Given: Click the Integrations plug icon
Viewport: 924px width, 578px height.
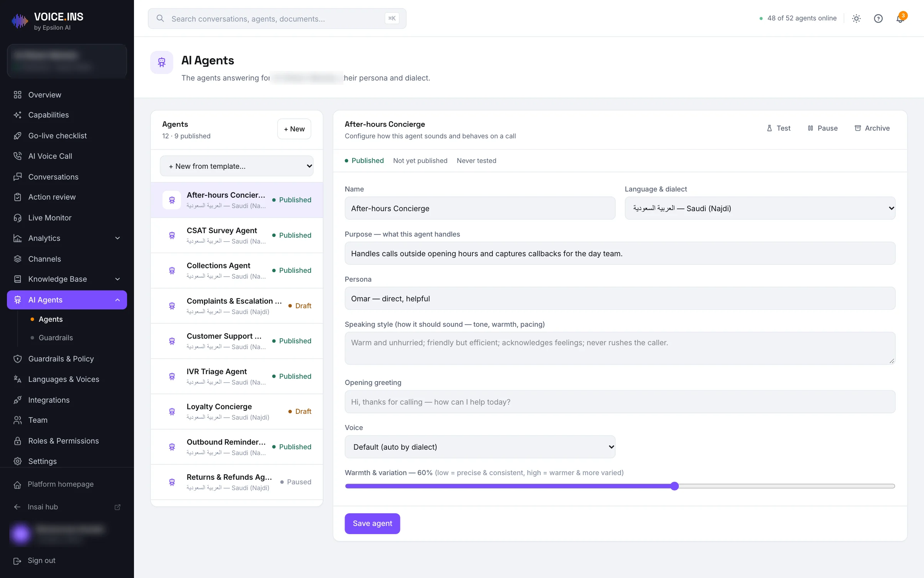Looking at the screenshot, I should [x=18, y=400].
